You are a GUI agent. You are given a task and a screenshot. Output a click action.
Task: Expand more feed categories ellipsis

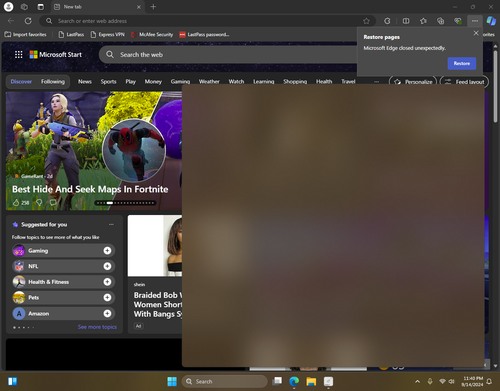[376, 81]
